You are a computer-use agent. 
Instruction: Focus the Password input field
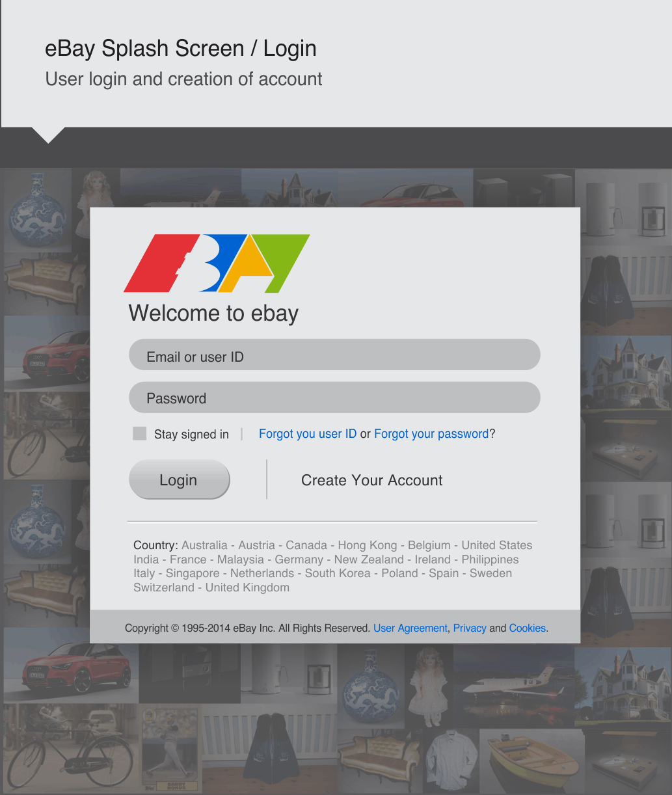coord(334,397)
